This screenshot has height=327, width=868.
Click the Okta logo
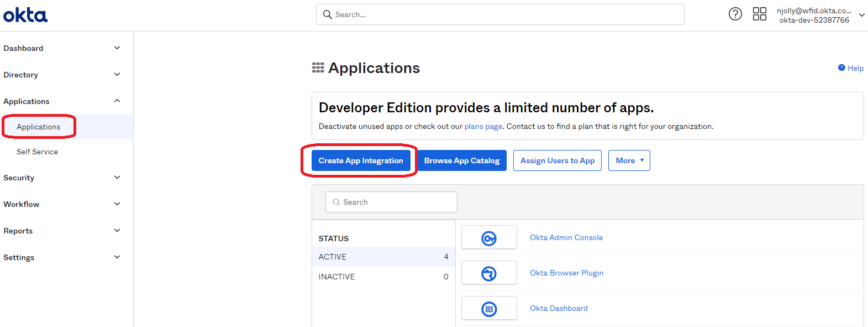[x=25, y=15]
